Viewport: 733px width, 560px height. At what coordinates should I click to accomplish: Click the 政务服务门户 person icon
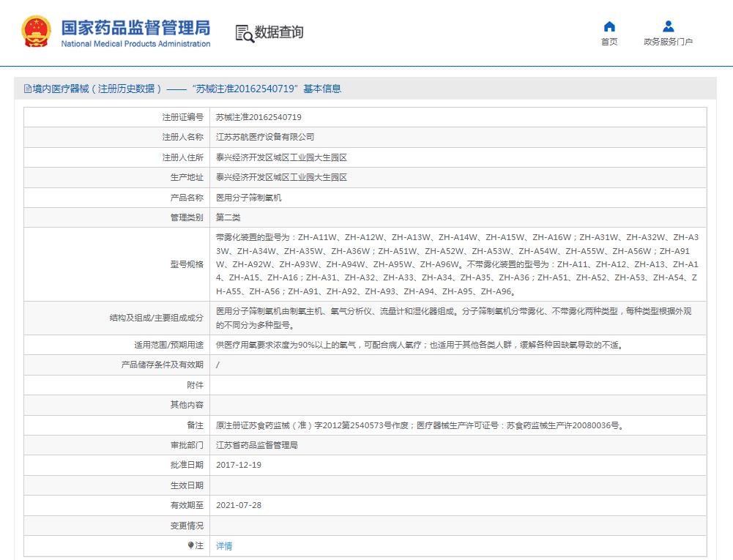(667, 27)
